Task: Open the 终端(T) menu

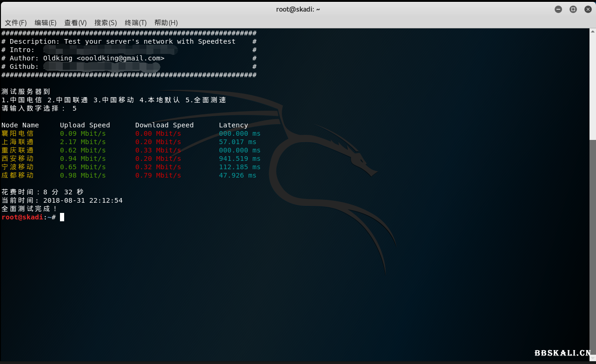Action: pyautogui.click(x=136, y=23)
